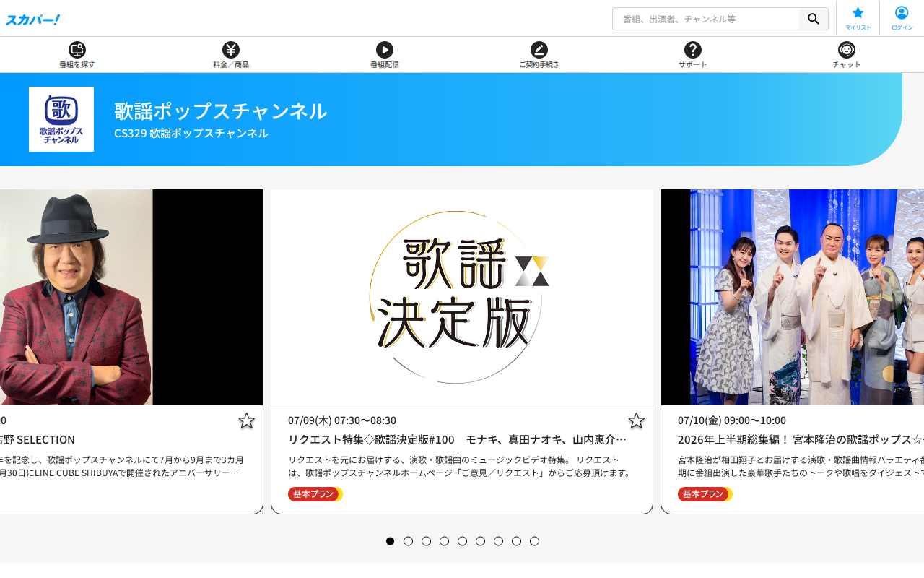Click the 07/10(金) 09:00〜10:00 airtime text
This screenshot has width=924, height=578.
[732, 420]
